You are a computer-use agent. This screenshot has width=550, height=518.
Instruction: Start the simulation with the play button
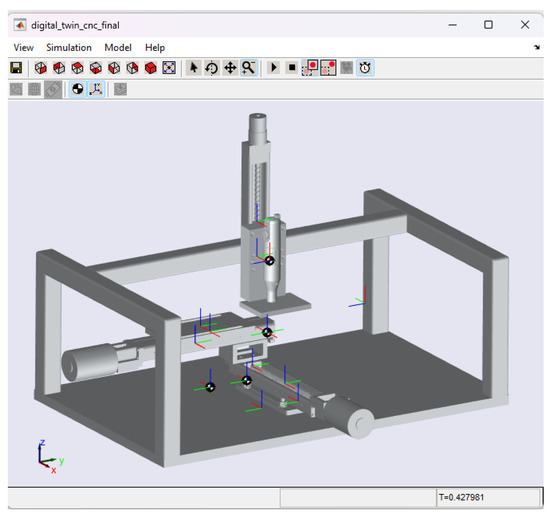[x=274, y=68]
